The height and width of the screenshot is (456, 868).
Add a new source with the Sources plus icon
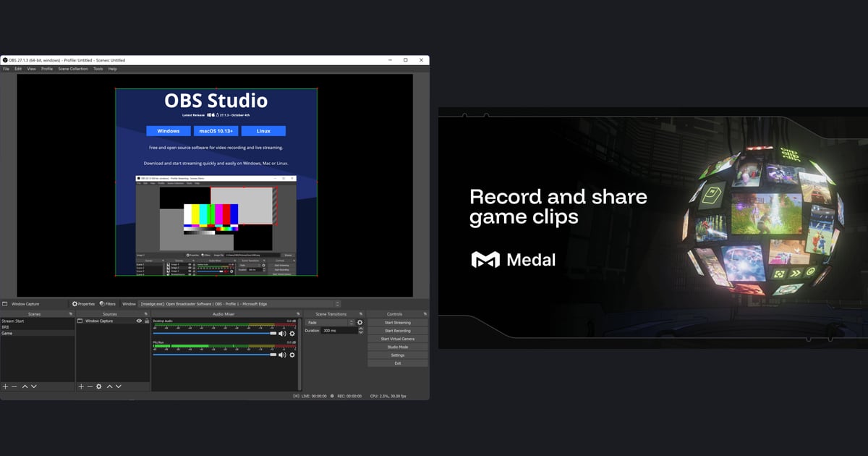coord(81,387)
